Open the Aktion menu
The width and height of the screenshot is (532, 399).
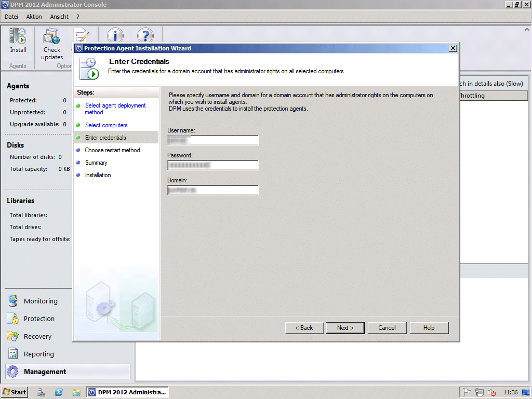pos(34,17)
